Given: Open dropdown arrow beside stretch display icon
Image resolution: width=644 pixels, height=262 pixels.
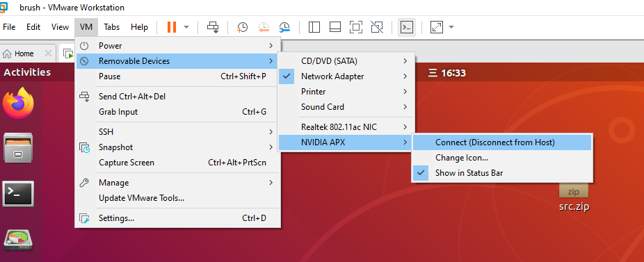Looking at the screenshot, I should pyautogui.click(x=451, y=27).
